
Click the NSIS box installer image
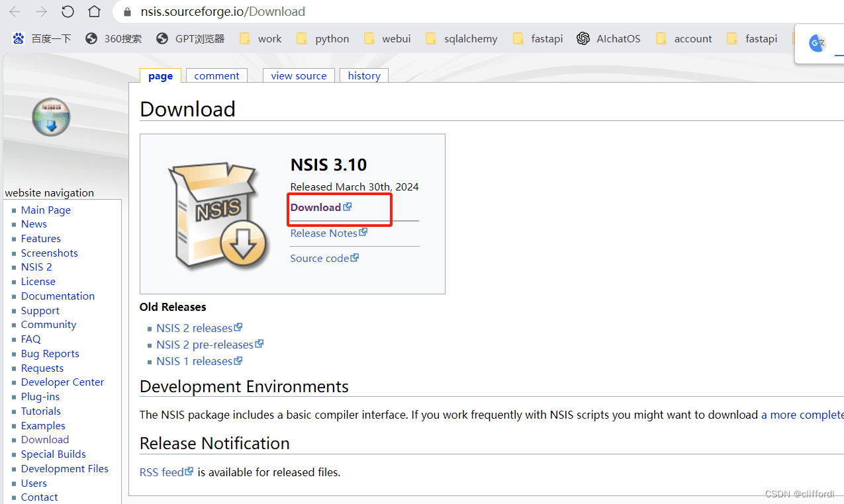pyautogui.click(x=218, y=215)
